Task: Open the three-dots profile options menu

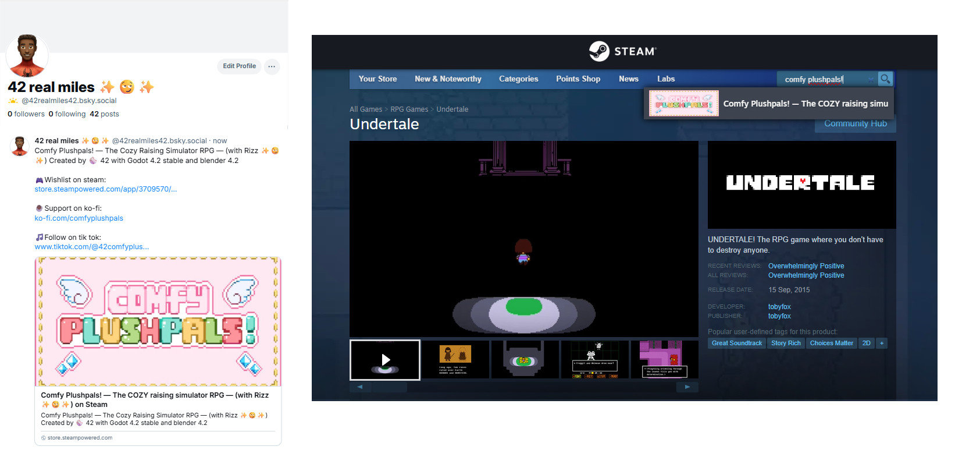Action: (x=272, y=66)
